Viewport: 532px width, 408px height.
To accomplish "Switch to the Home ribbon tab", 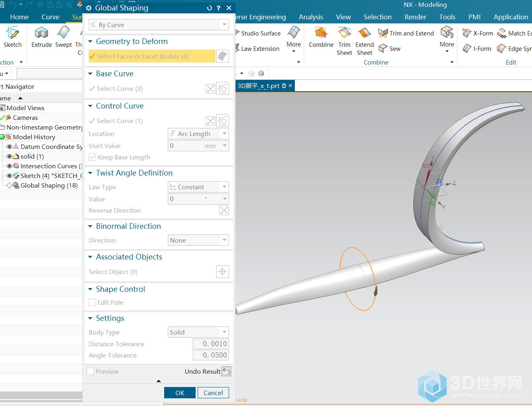I will tap(19, 17).
